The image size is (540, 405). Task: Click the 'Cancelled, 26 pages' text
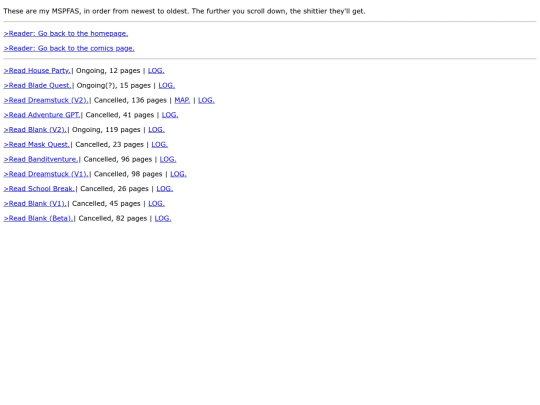click(x=114, y=189)
